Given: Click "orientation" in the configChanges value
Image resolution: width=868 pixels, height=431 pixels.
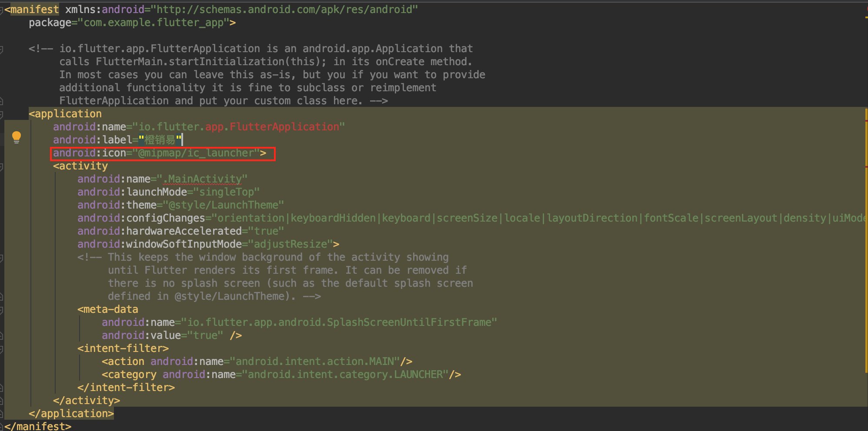Looking at the screenshot, I should tap(251, 218).
